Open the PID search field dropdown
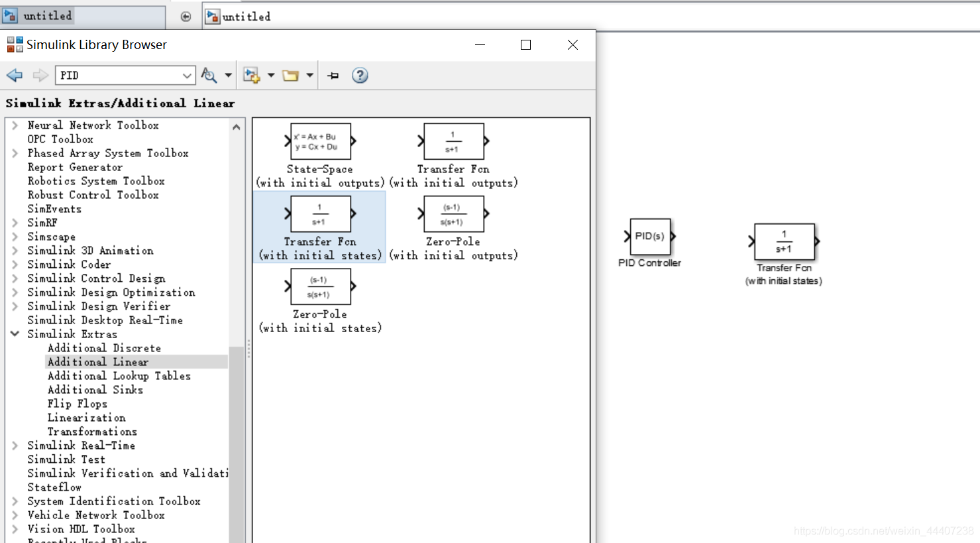The width and height of the screenshot is (980, 543). pos(187,76)
